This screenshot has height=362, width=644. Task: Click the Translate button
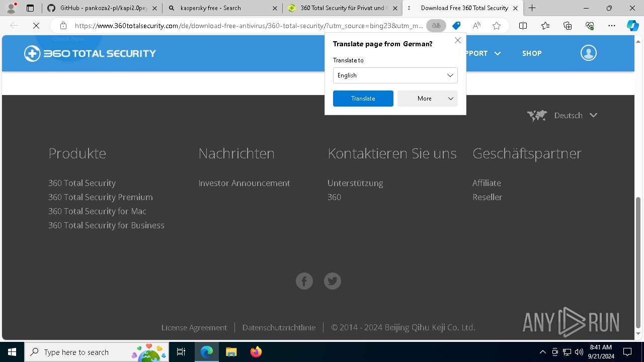pos(363,99)
